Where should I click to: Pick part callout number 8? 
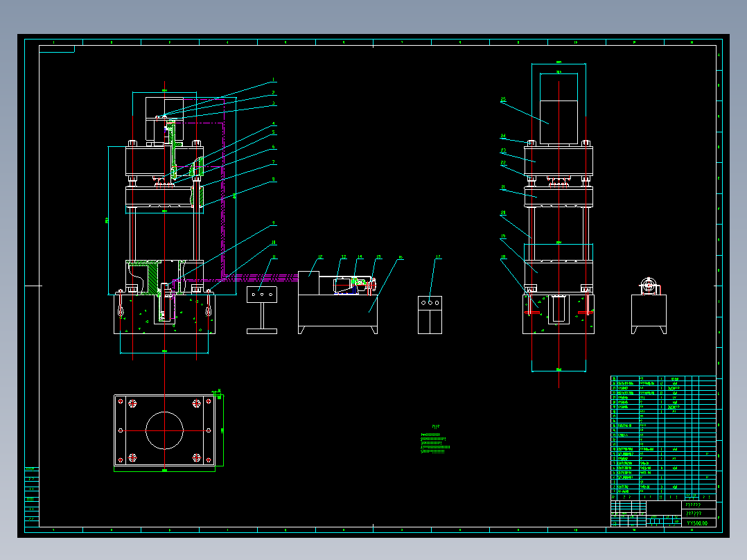click(x=273, y=180)
